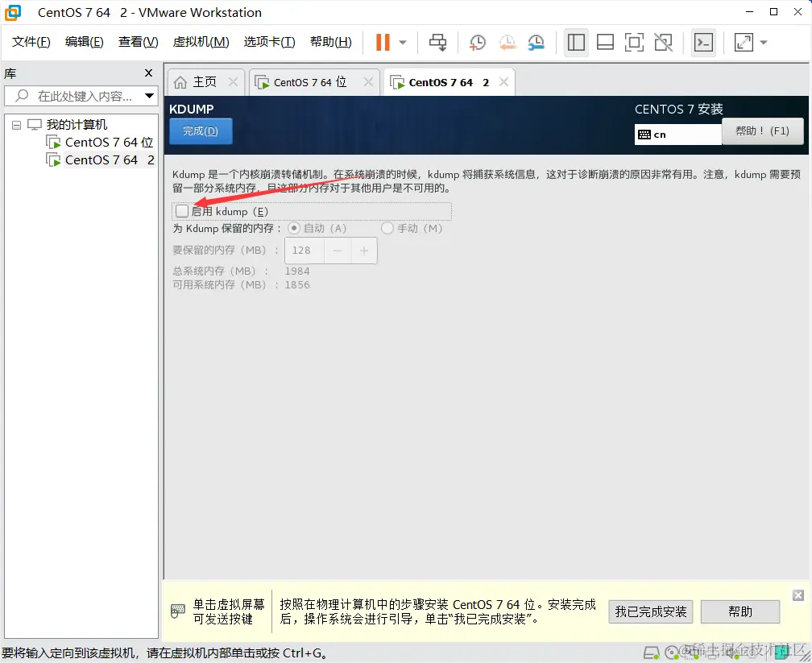Click the 完成(D) button
The height and width of the screenshot is (663, 812).
(201, 132)
